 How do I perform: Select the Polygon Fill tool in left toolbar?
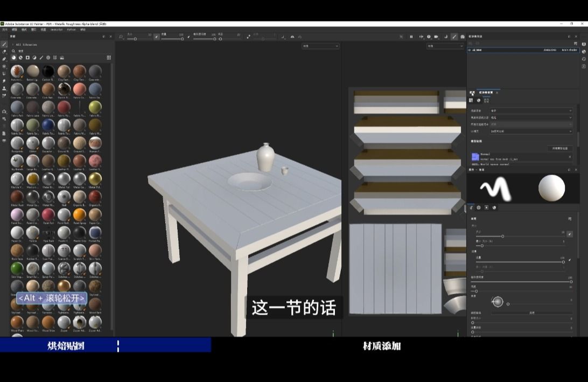point(4,66)
